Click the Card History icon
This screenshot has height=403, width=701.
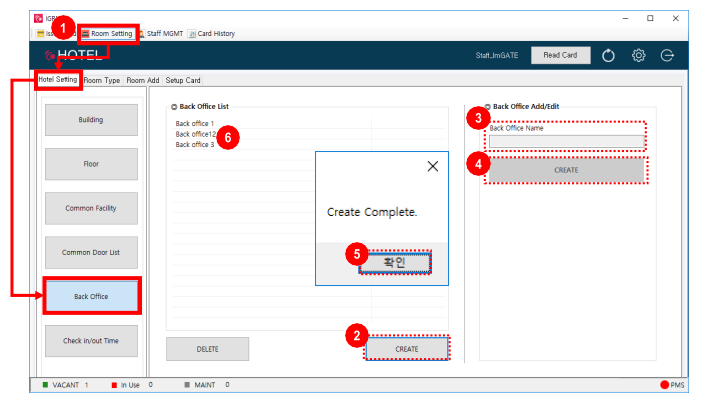pos(192,34)
